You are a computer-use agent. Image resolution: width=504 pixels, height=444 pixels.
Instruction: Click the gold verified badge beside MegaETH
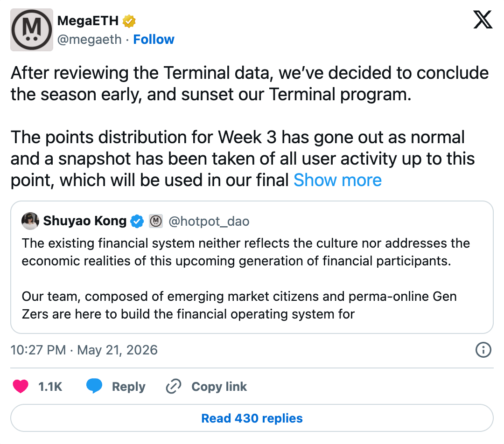tap(129, 21)
